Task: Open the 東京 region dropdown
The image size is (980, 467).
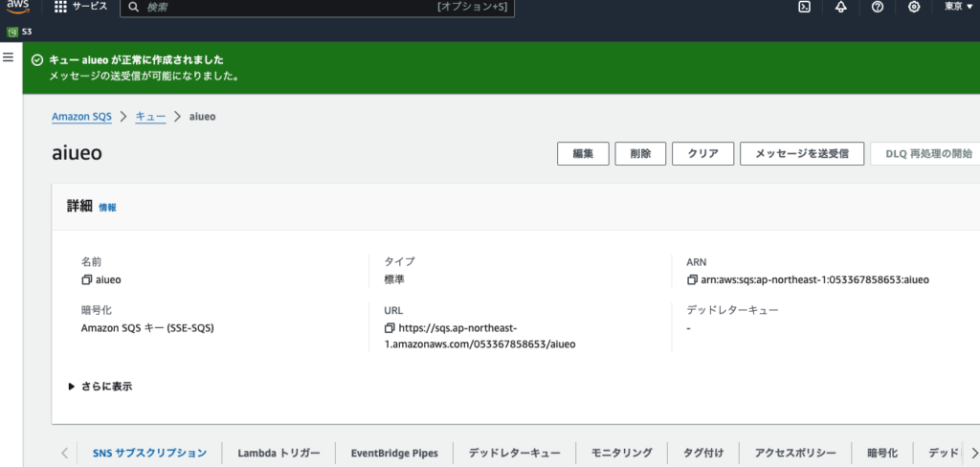Action: 959,7
